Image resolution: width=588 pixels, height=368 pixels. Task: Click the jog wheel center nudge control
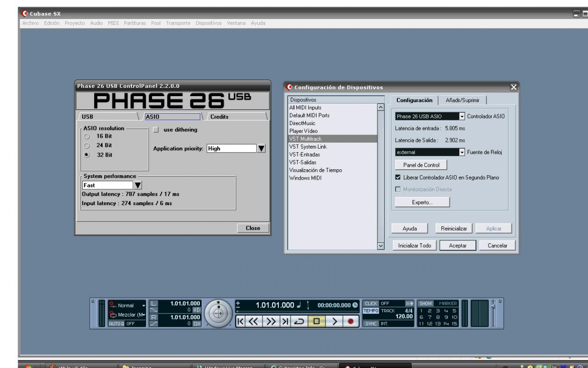click(x=219, y=313)
